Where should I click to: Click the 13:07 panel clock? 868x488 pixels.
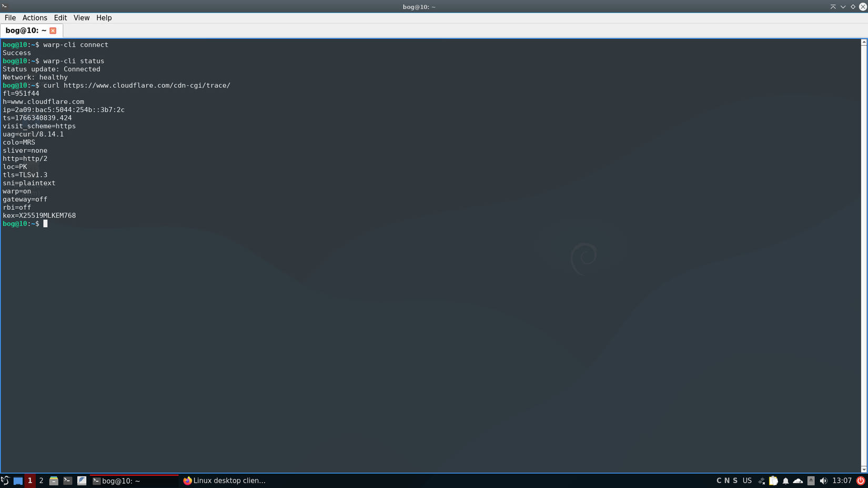click(842, 481)
